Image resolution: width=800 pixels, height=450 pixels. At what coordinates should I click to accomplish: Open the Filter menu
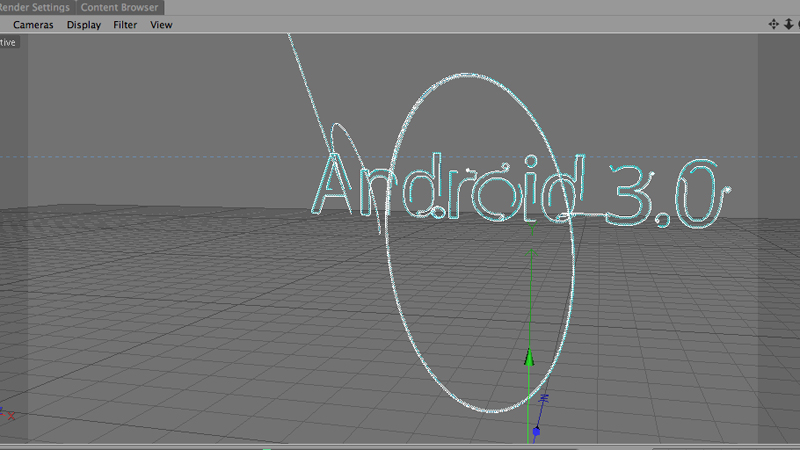pyautogui.click(x=125, y=24)
